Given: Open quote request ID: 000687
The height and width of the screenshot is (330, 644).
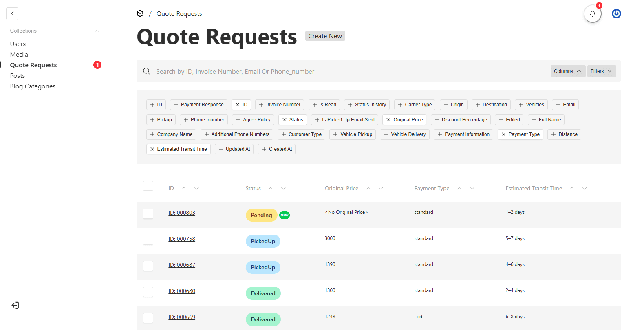Looking at the screenshot, I should coord(182,265).
